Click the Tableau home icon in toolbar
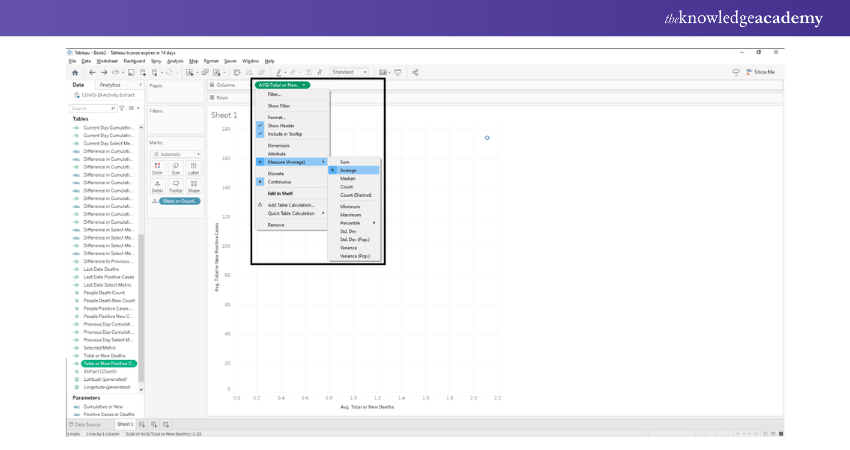This screenshot has width=850, height=450. tap(75, 72)
